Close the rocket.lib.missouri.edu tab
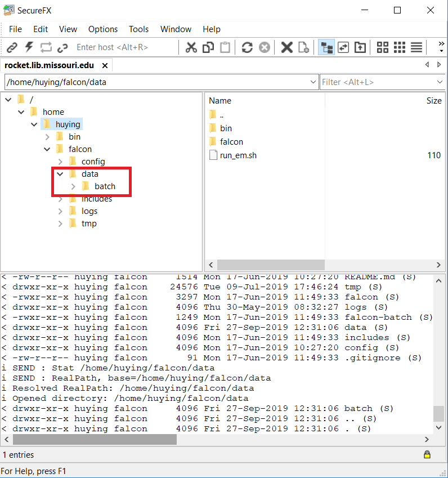Image resolution: width=448 pixels, height=478 pixels. (x=105, y=65)
